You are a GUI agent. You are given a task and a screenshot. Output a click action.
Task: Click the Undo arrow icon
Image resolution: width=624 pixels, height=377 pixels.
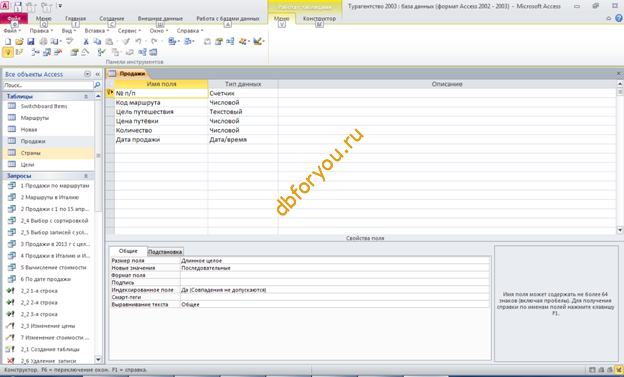[x=138, y=41]
